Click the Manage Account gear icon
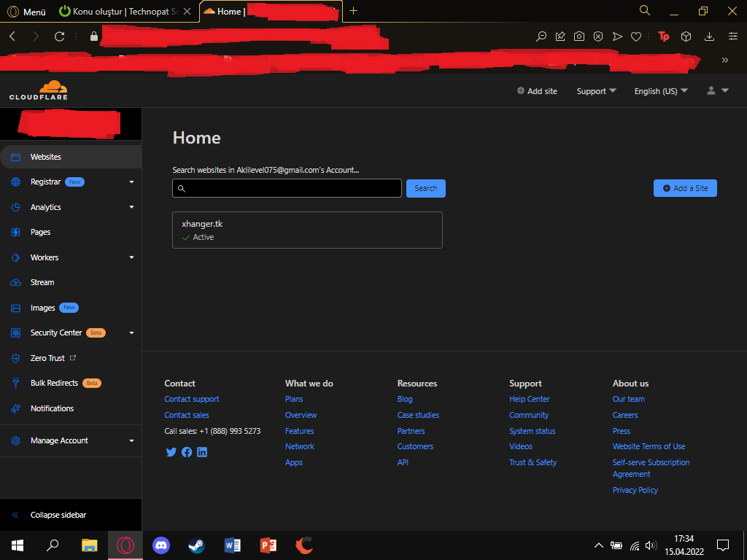The image size is (747, 560). point(16,440)
